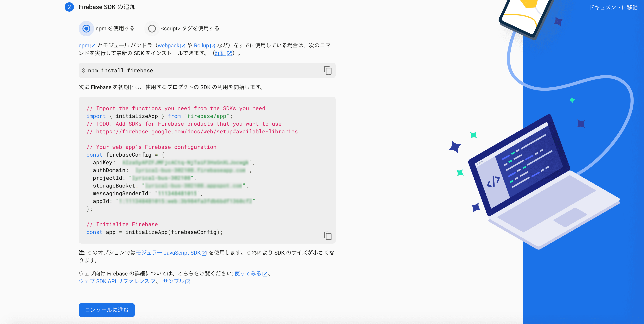
Task: Click the external link icon beside 使ってみる
Action: (x=265, y=274)
